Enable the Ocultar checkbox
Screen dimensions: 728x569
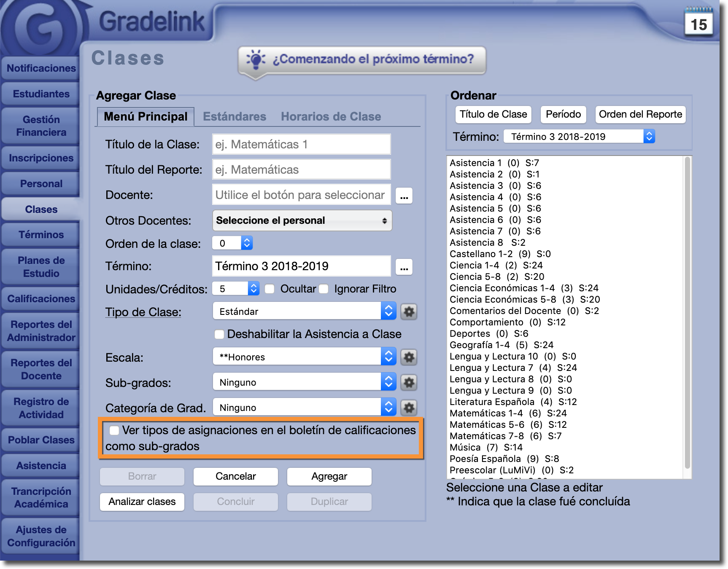[x=270, y=289]
